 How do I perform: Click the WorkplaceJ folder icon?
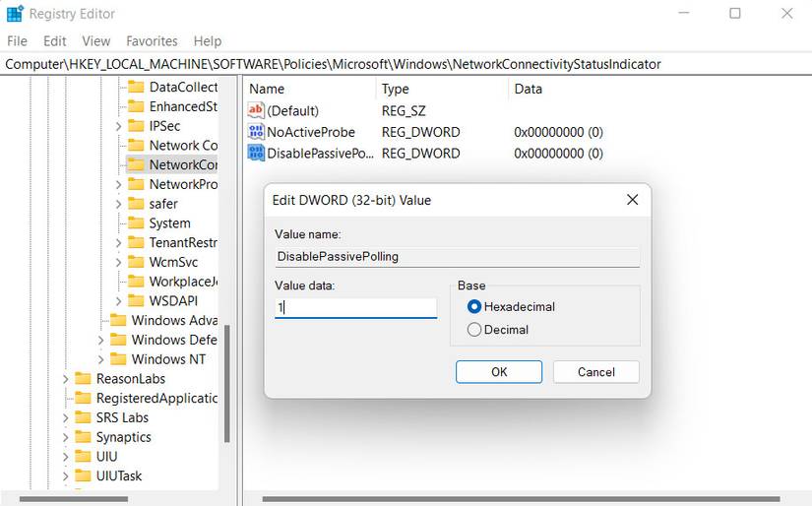tap(136, 281)
